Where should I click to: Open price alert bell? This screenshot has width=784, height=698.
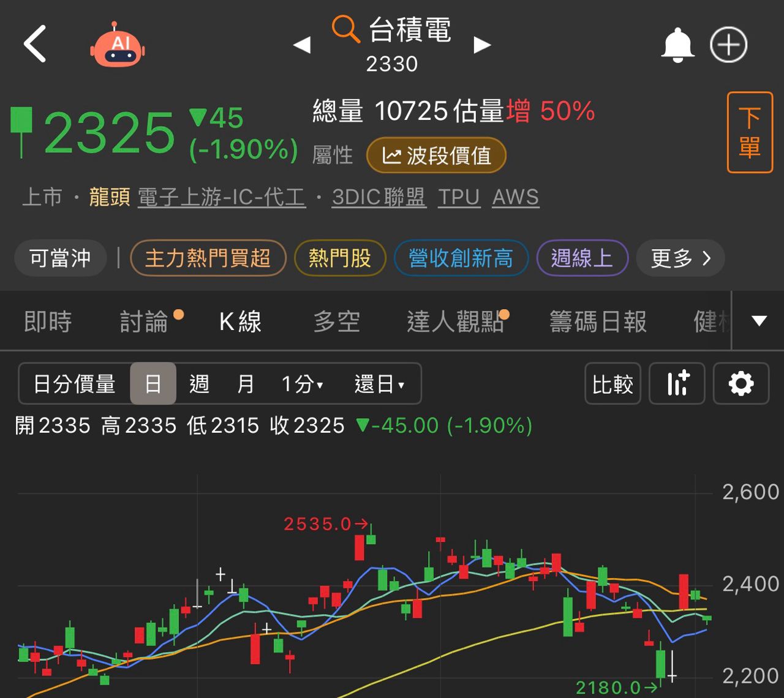point(677,45)
